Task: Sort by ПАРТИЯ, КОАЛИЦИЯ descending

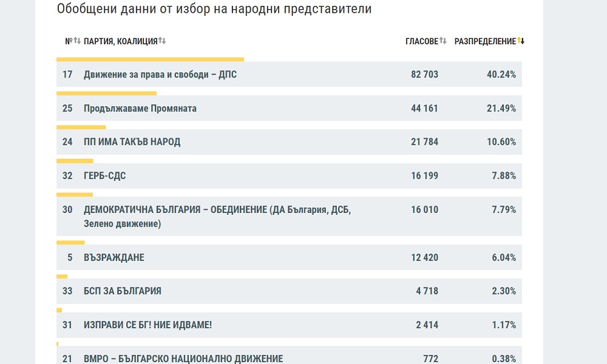Action: 164,41
